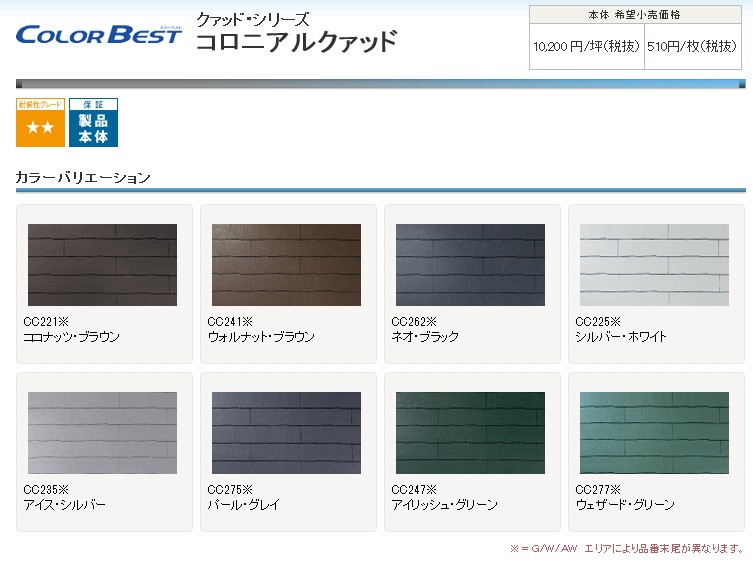Click the CC235※ product code
The width and height of the screenshot is (753, 563).
[46, 490]
